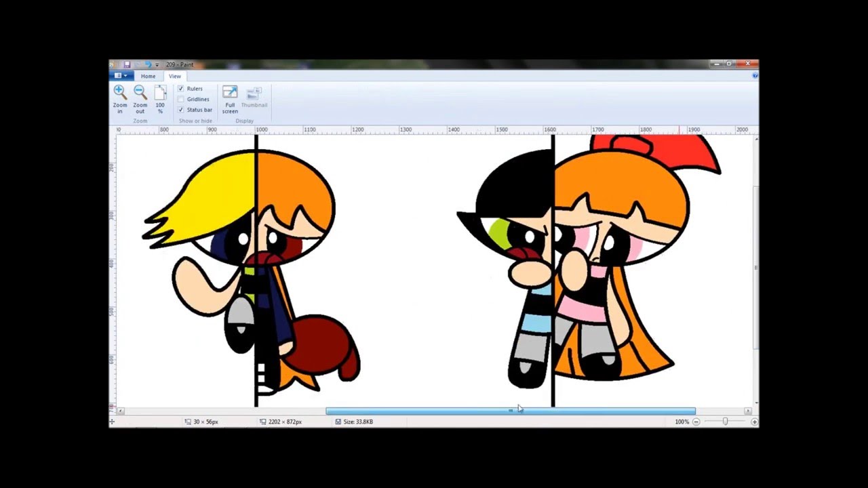The image size is (868, 488).
Task: Click the status bar zoom-out minus button
Action: 696,422
